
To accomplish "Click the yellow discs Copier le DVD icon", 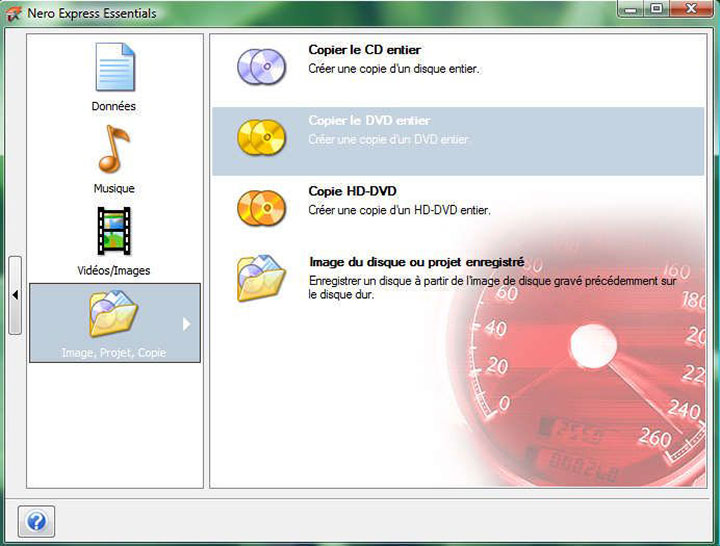I will (x=261, y=137).
